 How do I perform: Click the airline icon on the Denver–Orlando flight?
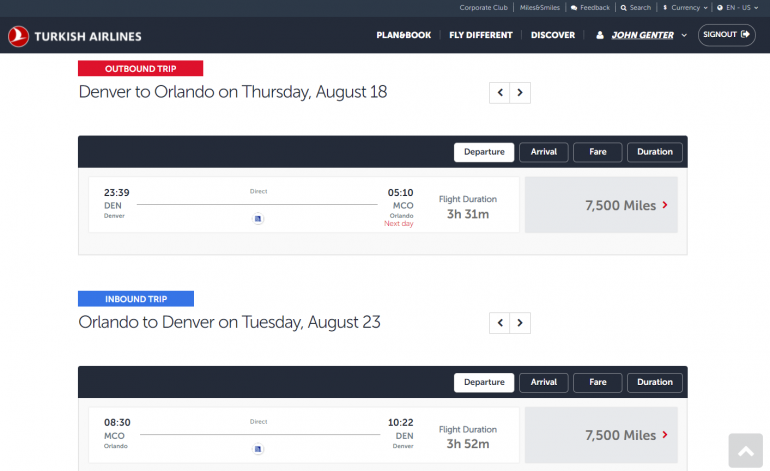[258, 219]
